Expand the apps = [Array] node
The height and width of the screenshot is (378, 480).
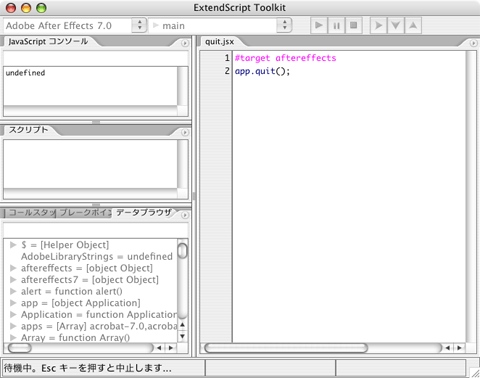coord(13,326)
